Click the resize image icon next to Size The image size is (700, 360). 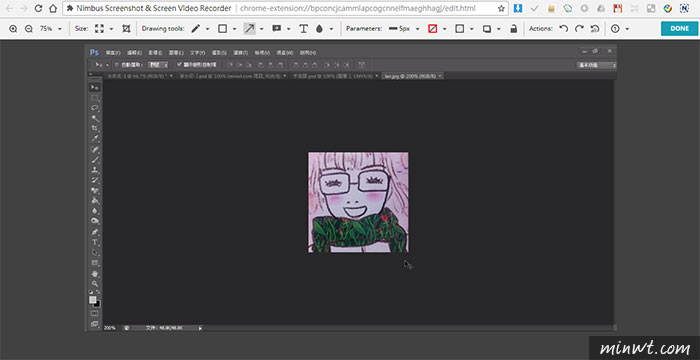click(99, 29)
